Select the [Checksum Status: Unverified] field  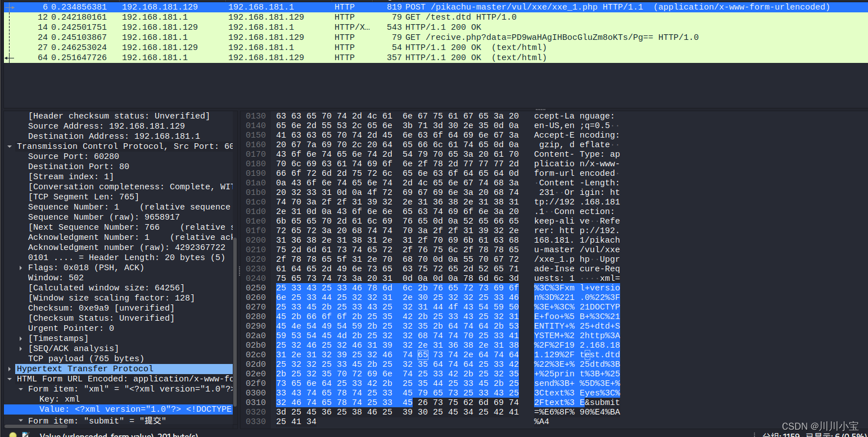pyautogui.click(x=101, y=318)
